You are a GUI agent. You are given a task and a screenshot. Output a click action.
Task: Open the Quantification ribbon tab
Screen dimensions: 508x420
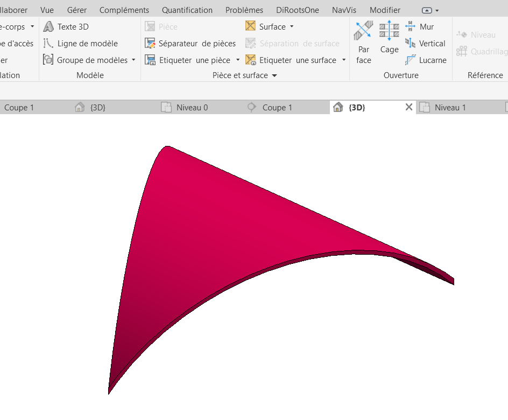(x=187, y=10)
